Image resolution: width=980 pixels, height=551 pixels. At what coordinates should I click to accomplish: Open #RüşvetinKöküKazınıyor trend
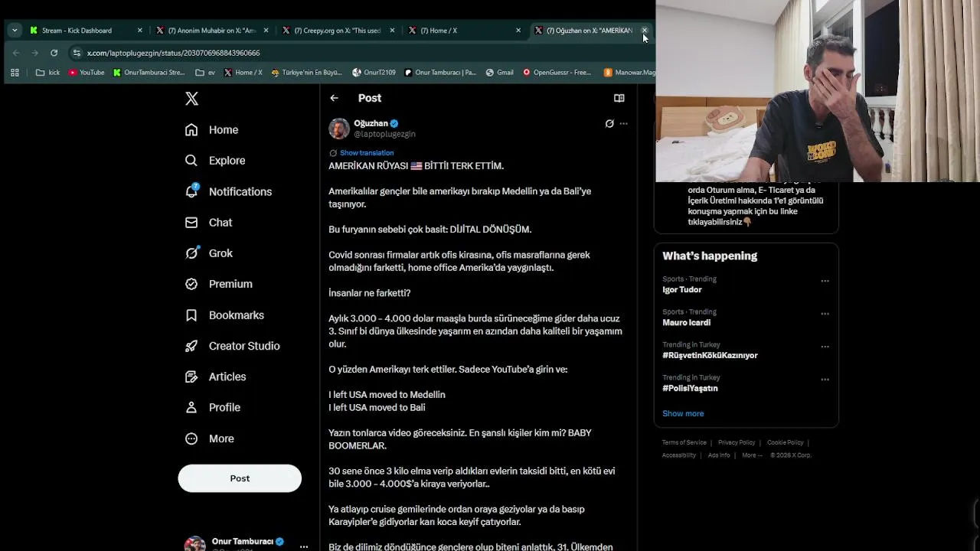pyautogui.click(x=710, y=356)
